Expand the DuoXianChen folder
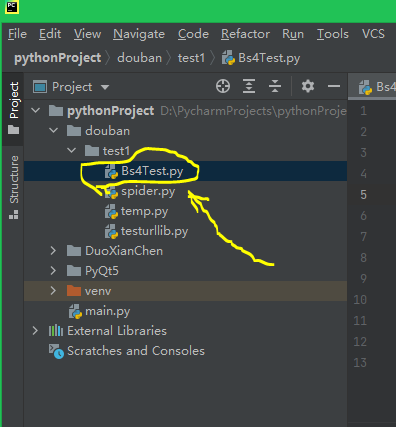 tap(53, 251)
